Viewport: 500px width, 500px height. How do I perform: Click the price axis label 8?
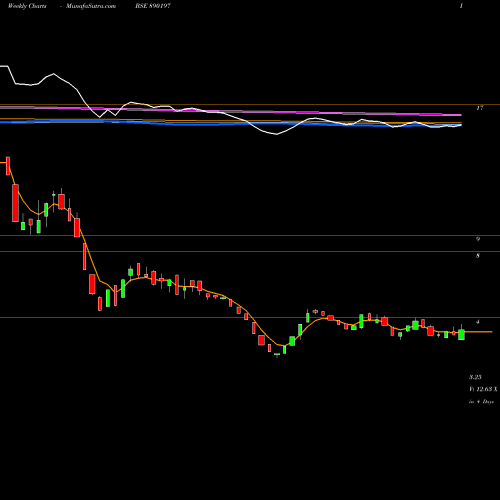478,256
